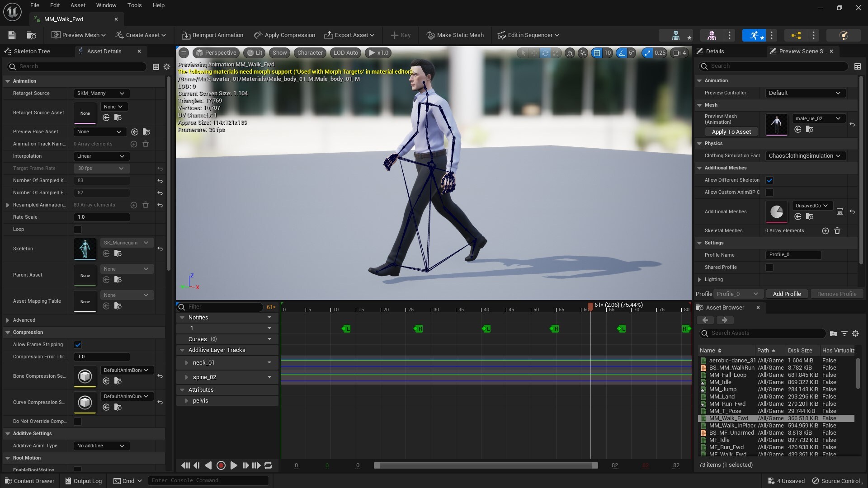Switch to the Skeleton Tree tab
The image size is (868, 488).
(32, 52)
